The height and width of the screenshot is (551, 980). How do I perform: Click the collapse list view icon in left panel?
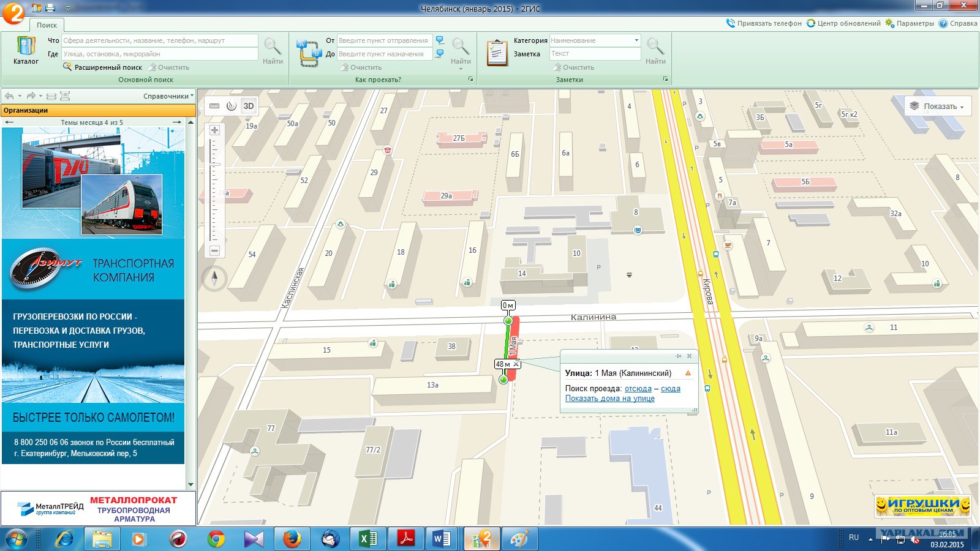51,96
